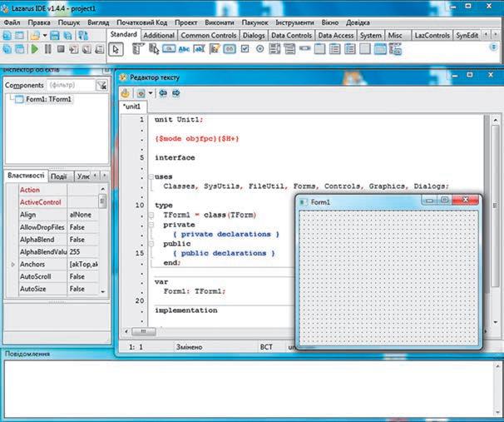Open the Виконати menu
Viewport: 504px width, 422px height.
pos(220,22)
